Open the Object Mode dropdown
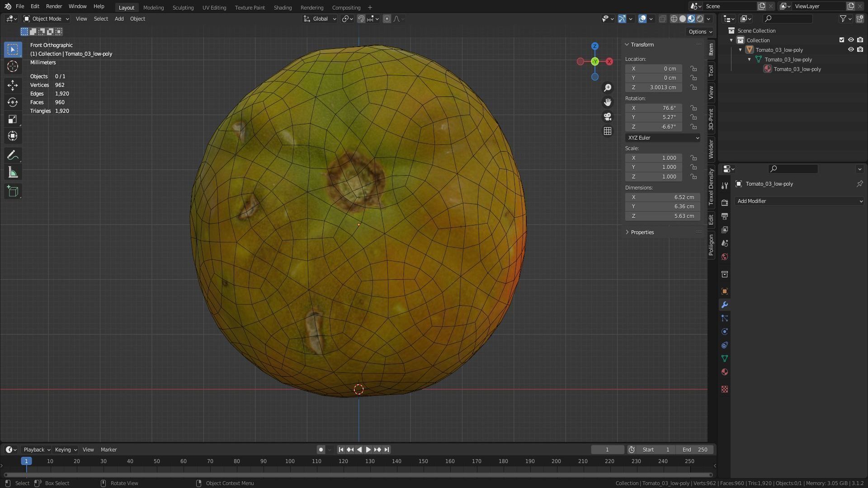The height and width of the screenshot is (488, 868). (46, 19)
